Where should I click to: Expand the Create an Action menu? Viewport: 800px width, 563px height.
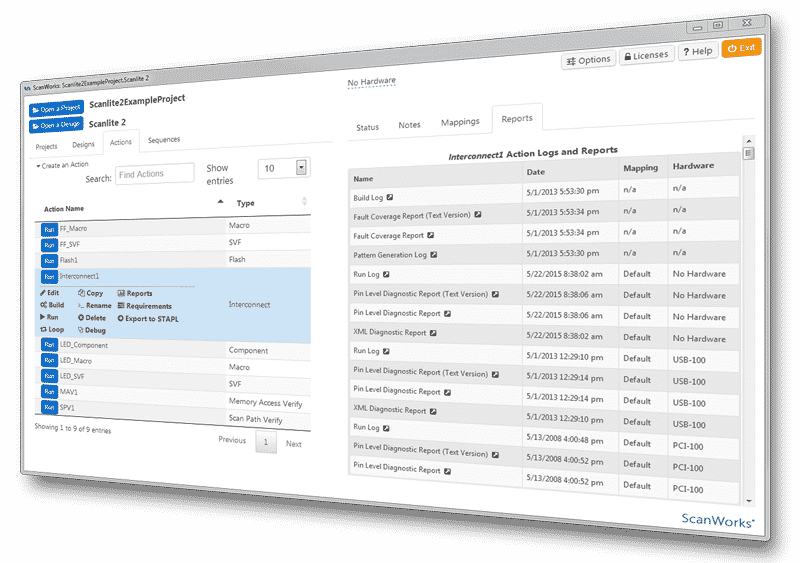(x=63, y=165)
